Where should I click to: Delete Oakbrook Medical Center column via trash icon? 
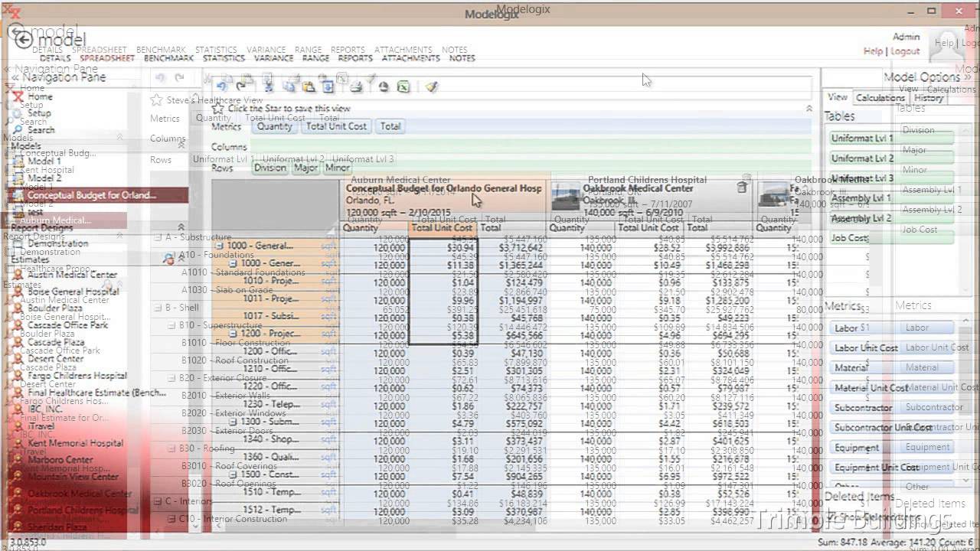tap(741, 187)
